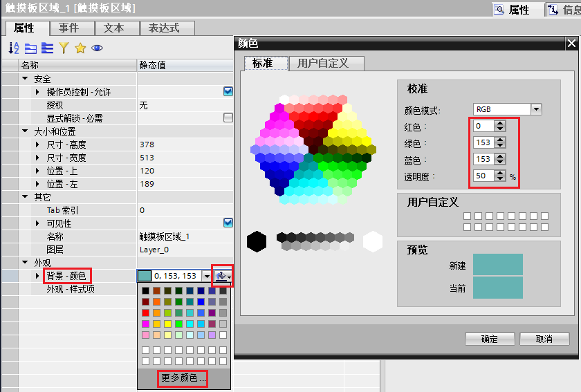Uncheck the 可见性 visibility checkbox
The width and height of the screenshot is (581, 392).
(x=228, y=223)
